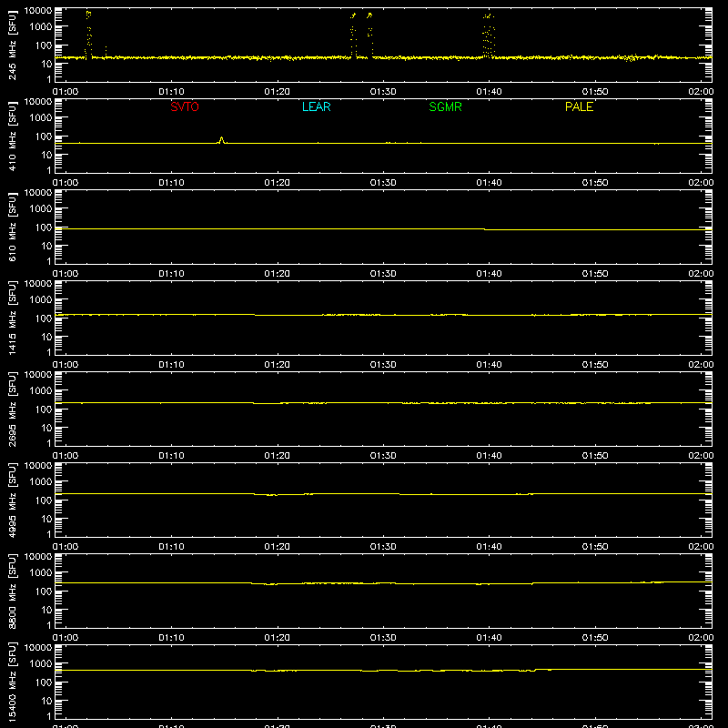Click the red SVTO station label

click(x=185, y=106)
